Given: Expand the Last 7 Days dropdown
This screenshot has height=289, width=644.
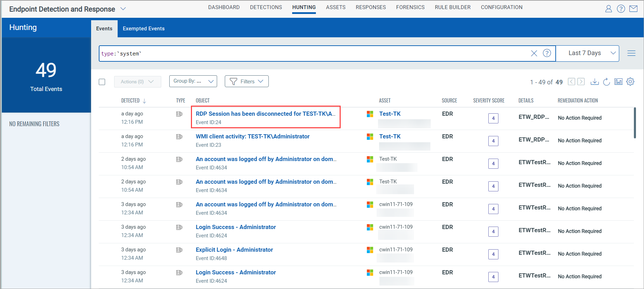Looking at the screenshot, I should (587, 53).
